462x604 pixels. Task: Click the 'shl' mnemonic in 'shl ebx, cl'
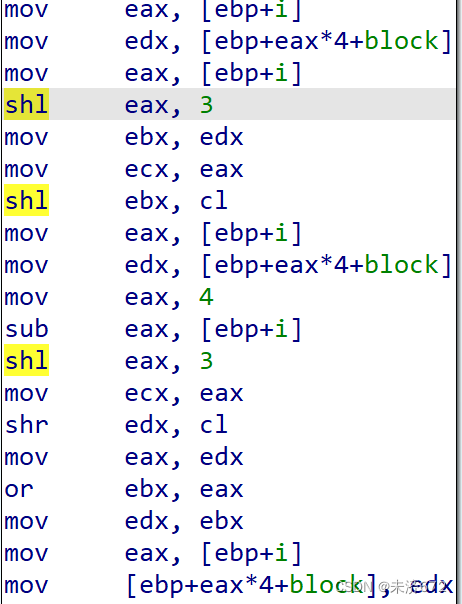27,200
